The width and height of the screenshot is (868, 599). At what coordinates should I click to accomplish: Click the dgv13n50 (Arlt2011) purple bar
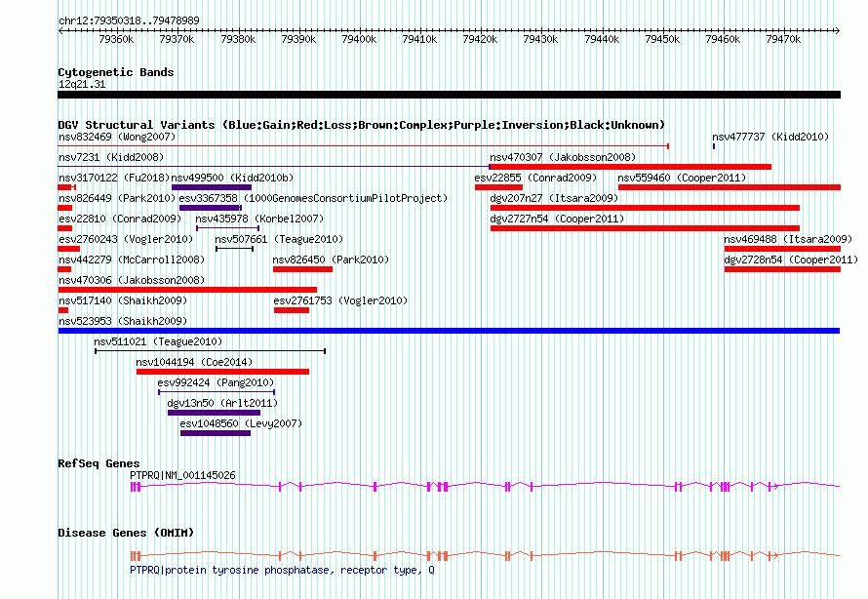[x=215, y=413]
